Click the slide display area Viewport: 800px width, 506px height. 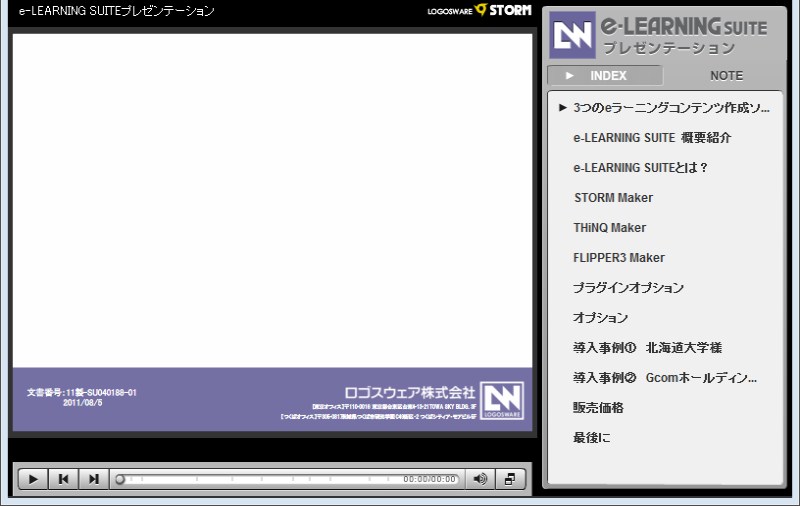click(x=272, y=233)
